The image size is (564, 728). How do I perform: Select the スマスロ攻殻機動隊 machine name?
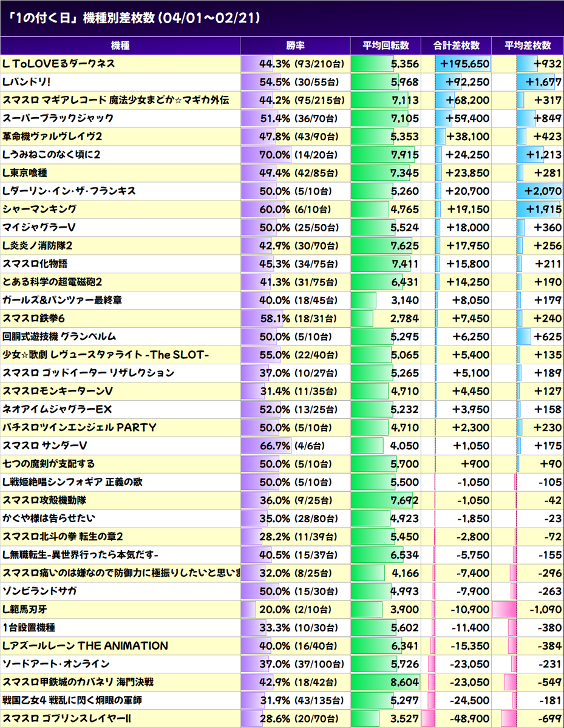(44, 500)
